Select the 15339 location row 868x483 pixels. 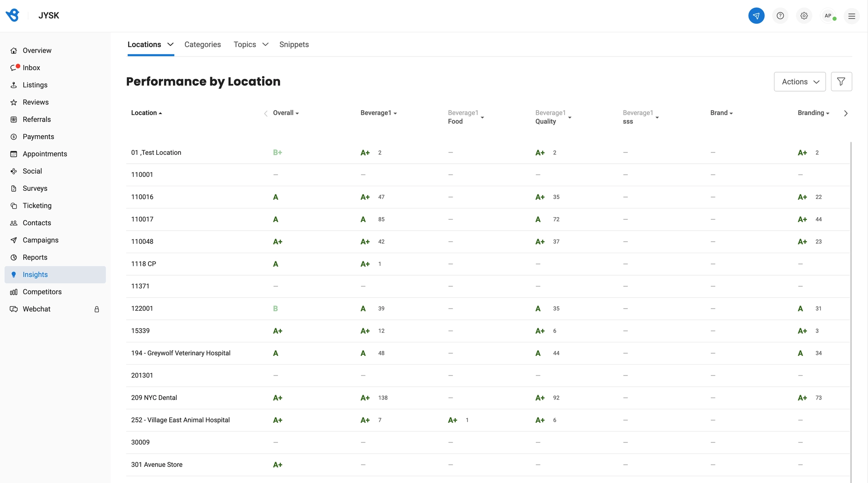pyautogui.click(x=488, y=331)
